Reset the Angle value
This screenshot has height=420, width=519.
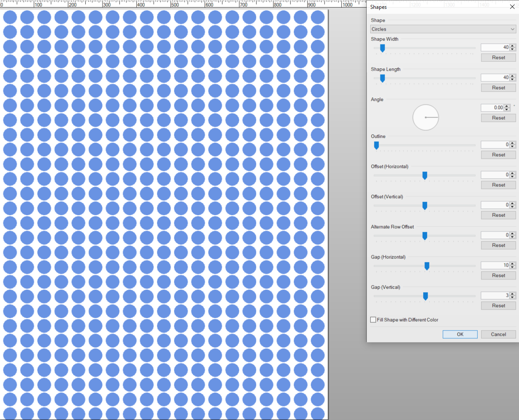point(498,118)
